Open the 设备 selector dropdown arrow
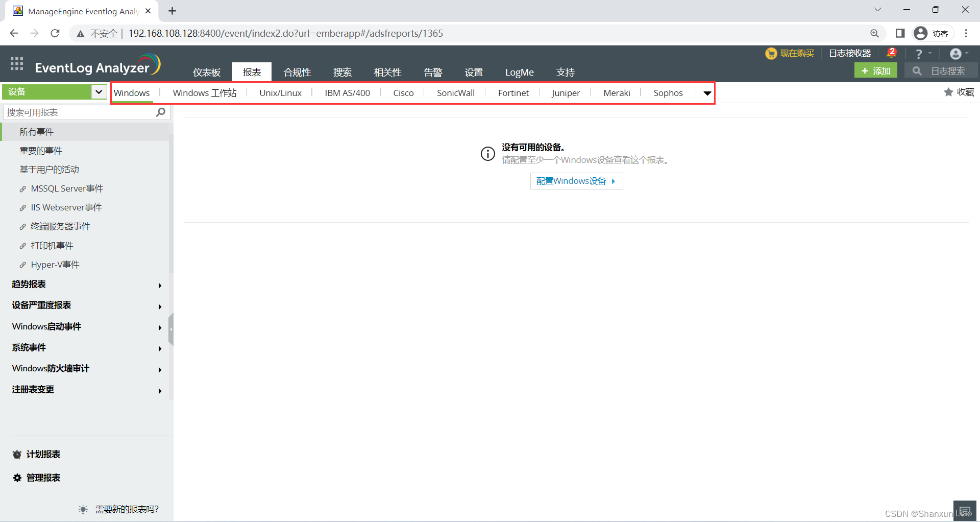 [x=99, y=92]
